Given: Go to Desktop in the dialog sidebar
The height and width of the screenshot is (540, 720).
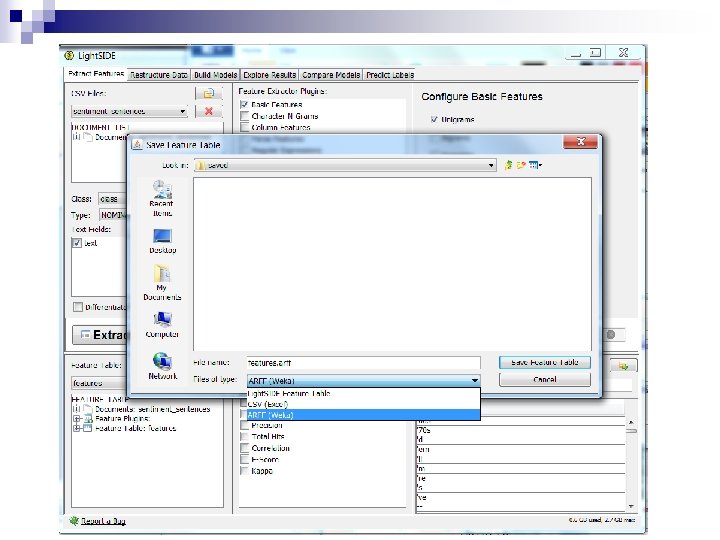Looking at the screenshot, I should [162, 241].
